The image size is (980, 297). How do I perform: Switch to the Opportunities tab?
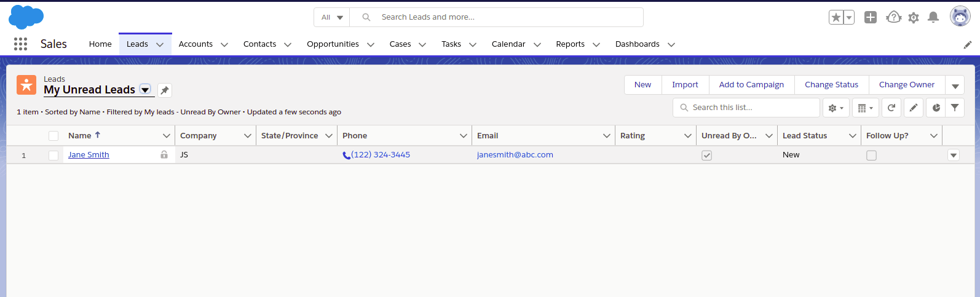[333, 44]
